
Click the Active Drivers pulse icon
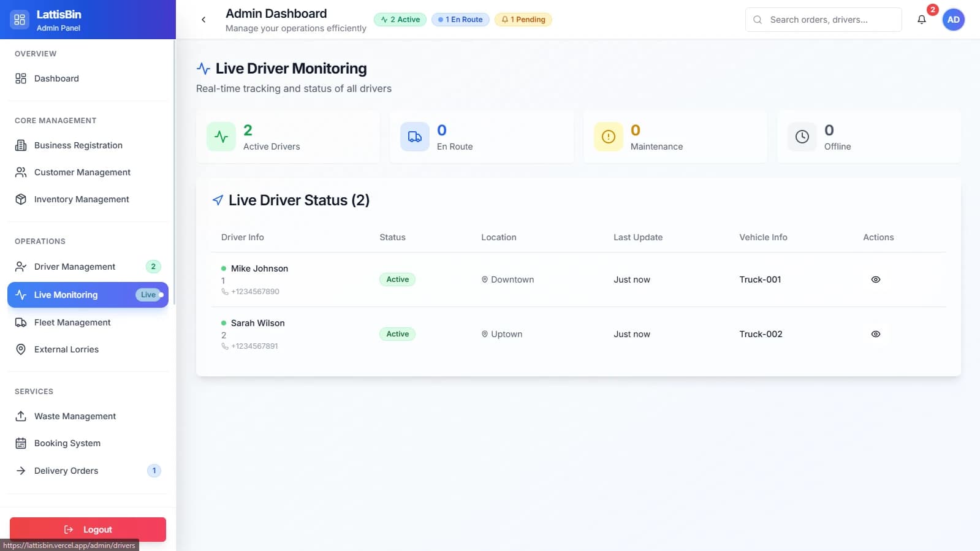coord(221,137)
